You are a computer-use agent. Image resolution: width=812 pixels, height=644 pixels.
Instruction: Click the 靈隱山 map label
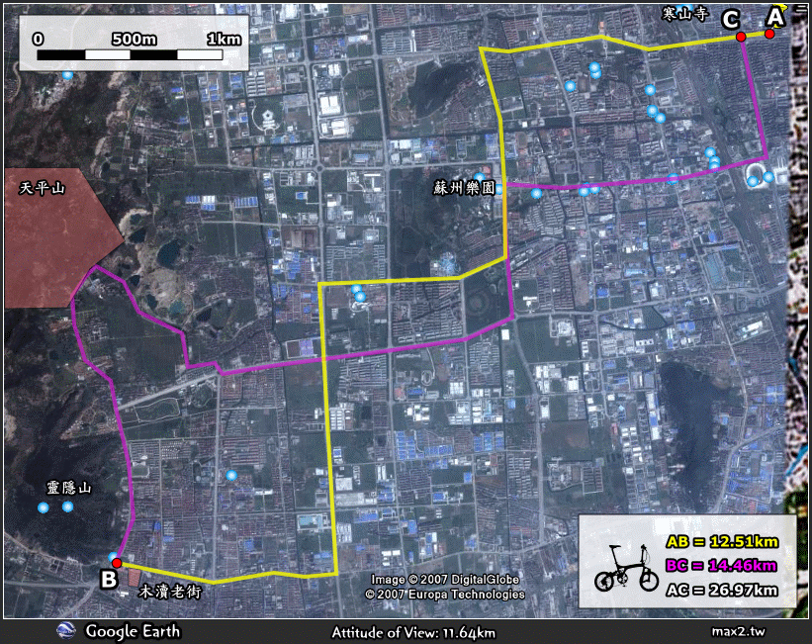click(x=69, y=488)
